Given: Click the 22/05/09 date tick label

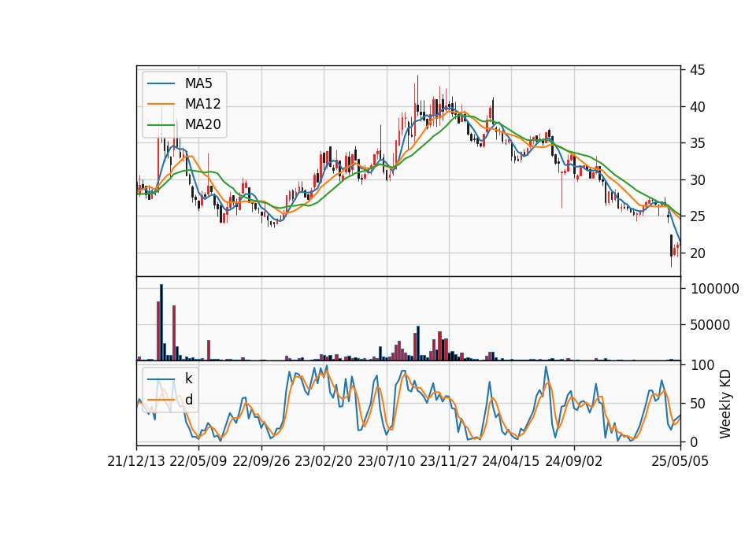Looking at the screenshot, I should pos(198,461).
